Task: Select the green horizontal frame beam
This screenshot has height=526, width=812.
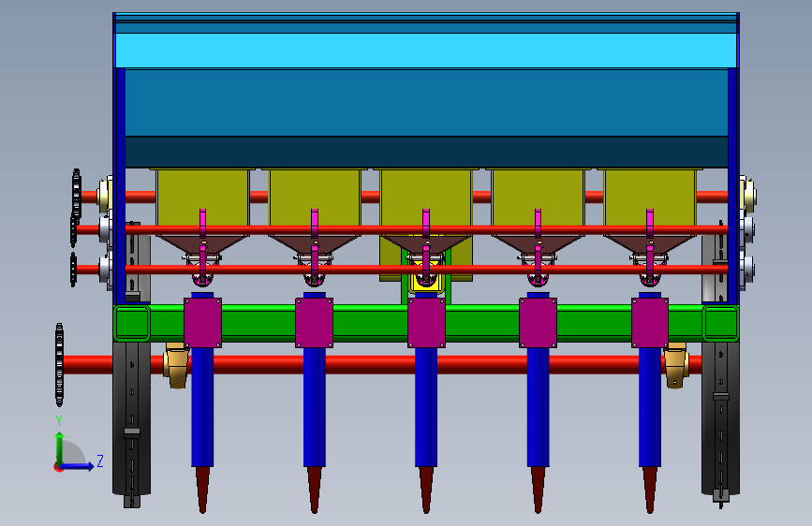Action: click(426, 323)
